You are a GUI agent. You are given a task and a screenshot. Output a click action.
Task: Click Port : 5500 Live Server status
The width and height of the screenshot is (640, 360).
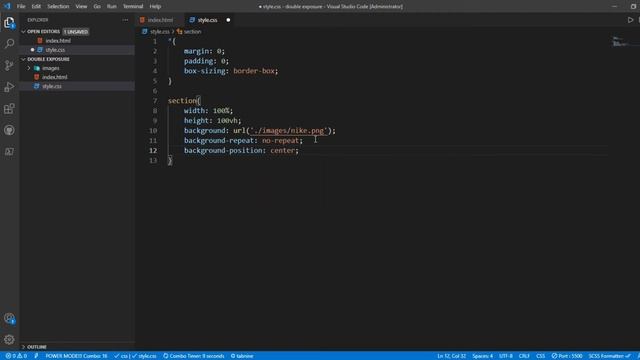tap(567, 356)
